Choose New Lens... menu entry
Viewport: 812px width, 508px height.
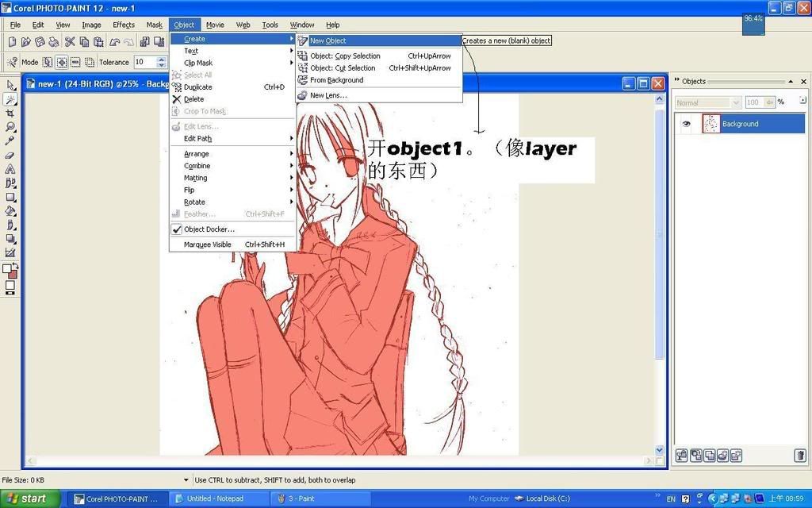click(x=379, y=95)
